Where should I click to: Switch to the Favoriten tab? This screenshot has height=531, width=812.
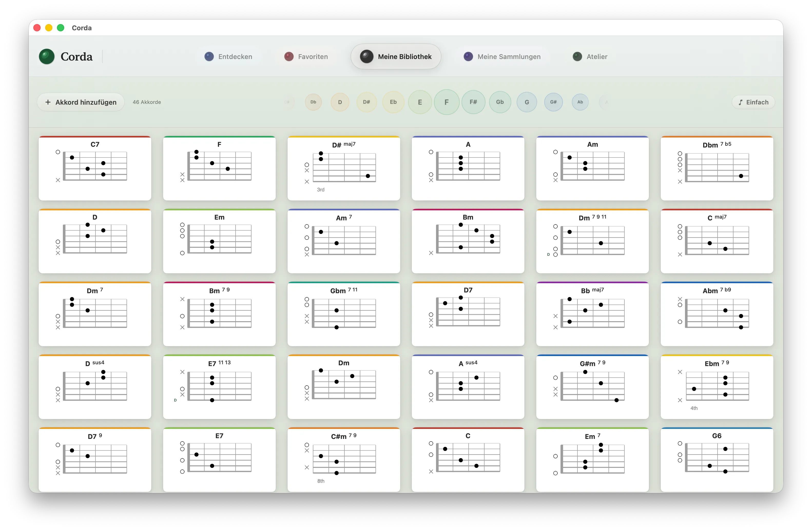(x=306, y=57)
